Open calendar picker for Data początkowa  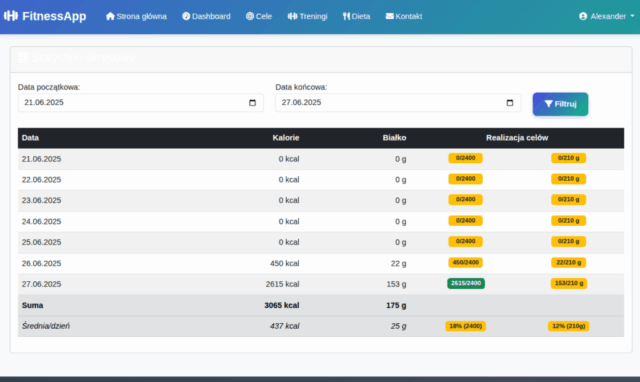(252, 103)
